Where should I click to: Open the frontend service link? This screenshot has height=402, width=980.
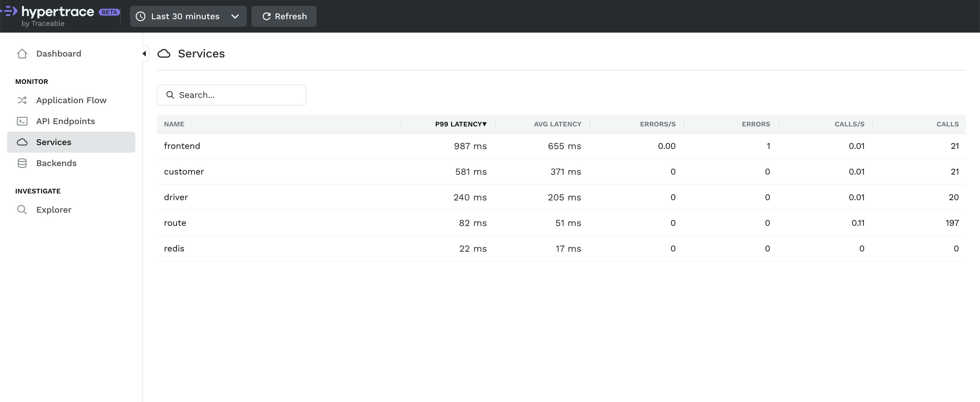tap(182, 146)
